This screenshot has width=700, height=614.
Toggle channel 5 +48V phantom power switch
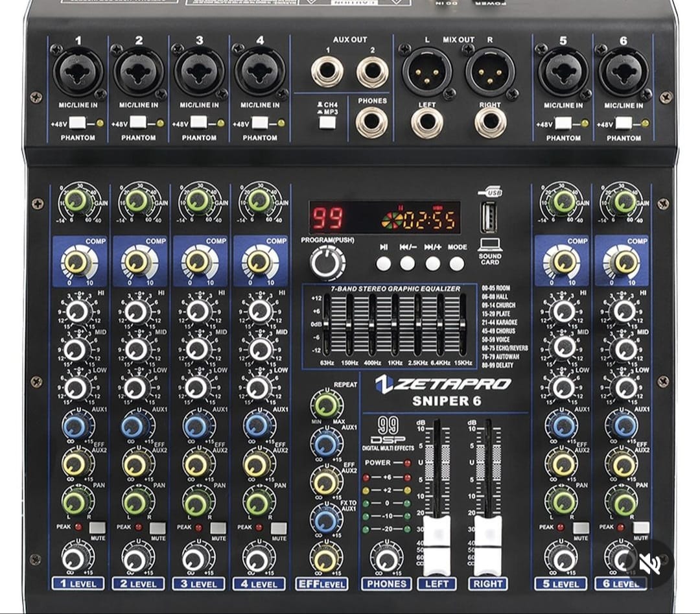coord(563,123)
